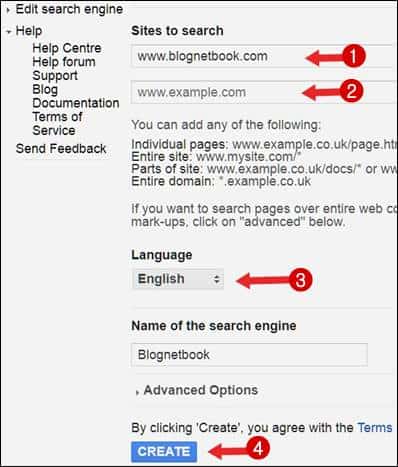
Task: Open the Documentation link
Action: (x=76, y=103)
